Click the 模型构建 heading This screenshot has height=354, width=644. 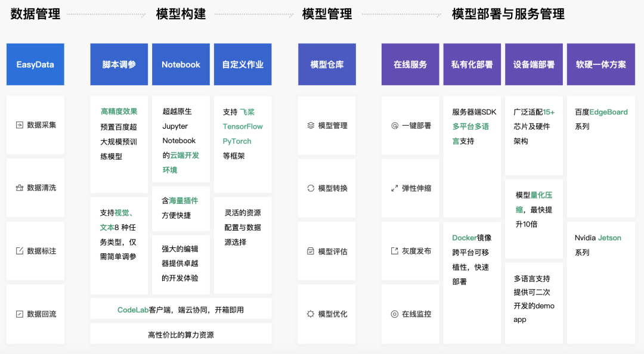point(181,14)
